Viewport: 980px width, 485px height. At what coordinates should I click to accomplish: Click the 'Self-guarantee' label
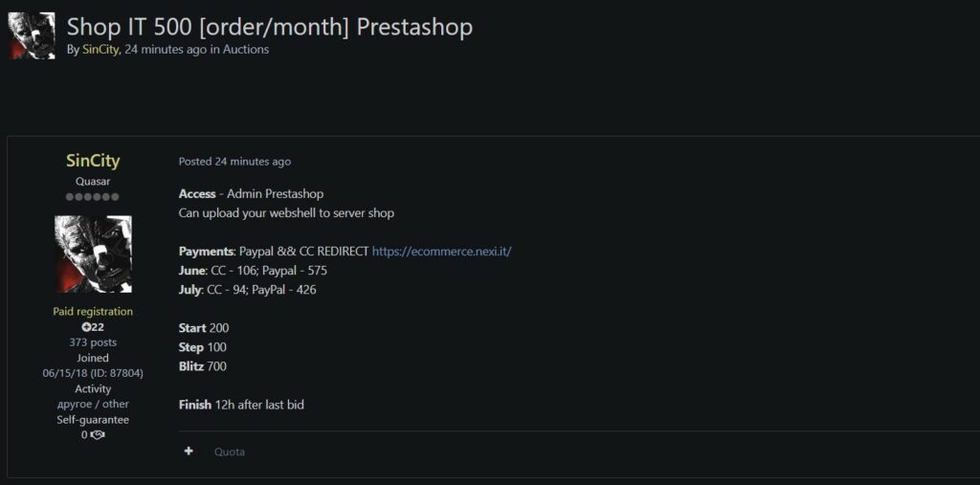click(93, 419)
